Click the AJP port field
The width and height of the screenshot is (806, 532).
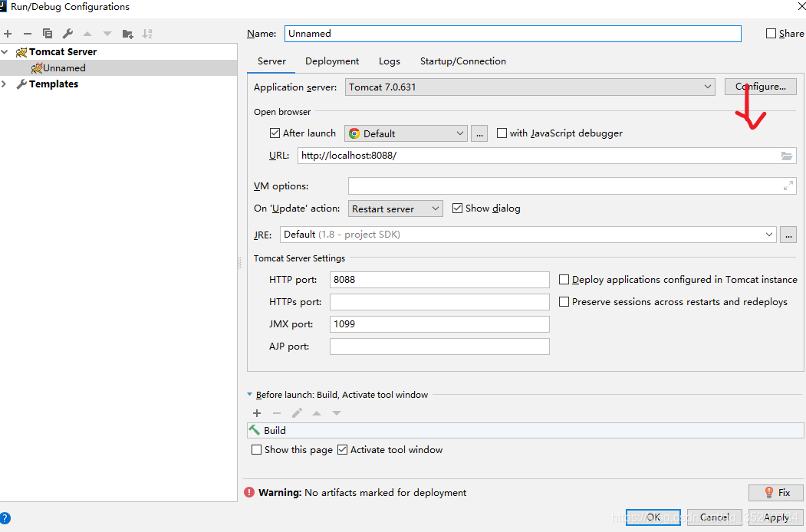pos(439,346)
